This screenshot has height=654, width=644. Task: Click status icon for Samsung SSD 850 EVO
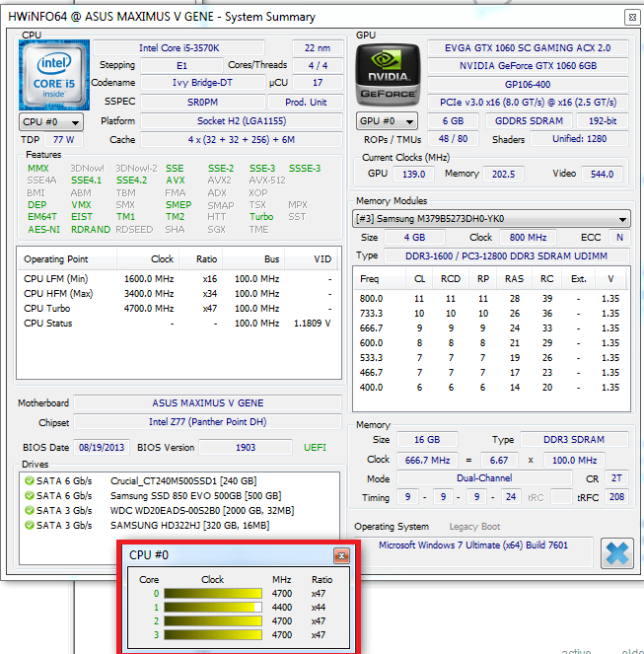[30, 495]
